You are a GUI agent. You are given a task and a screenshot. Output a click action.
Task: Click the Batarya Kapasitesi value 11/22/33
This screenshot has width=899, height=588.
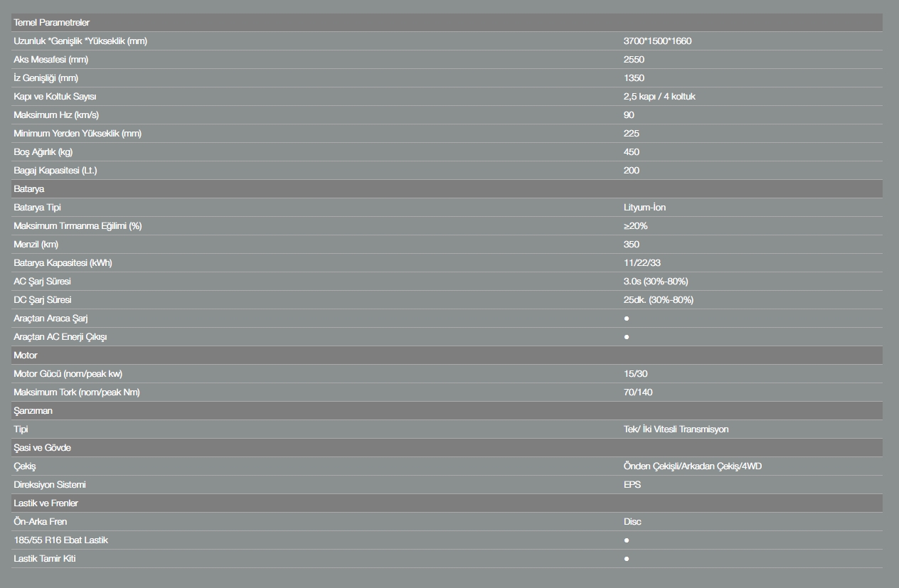(x=642, y=263)
